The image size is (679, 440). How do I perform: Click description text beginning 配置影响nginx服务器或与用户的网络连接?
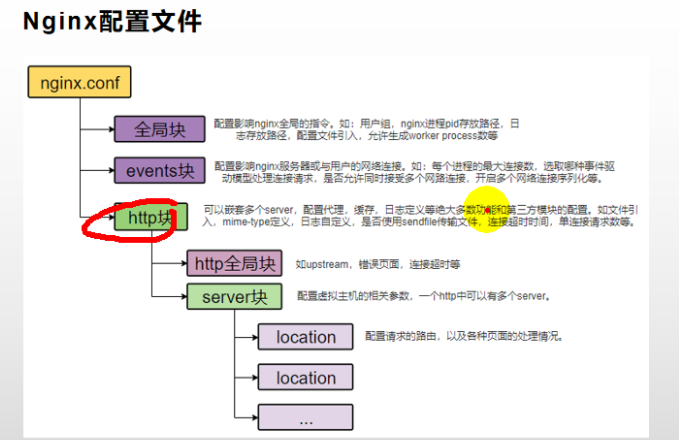(414, 172)
